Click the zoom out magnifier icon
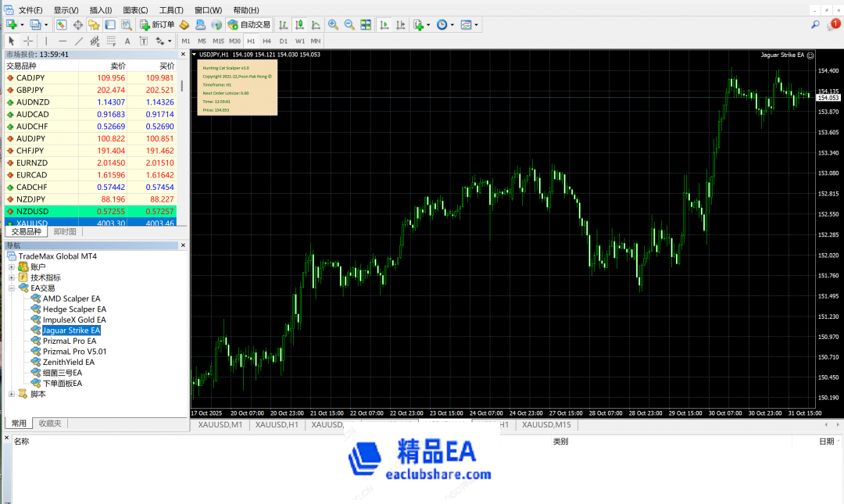 click(x=349, y=25)
